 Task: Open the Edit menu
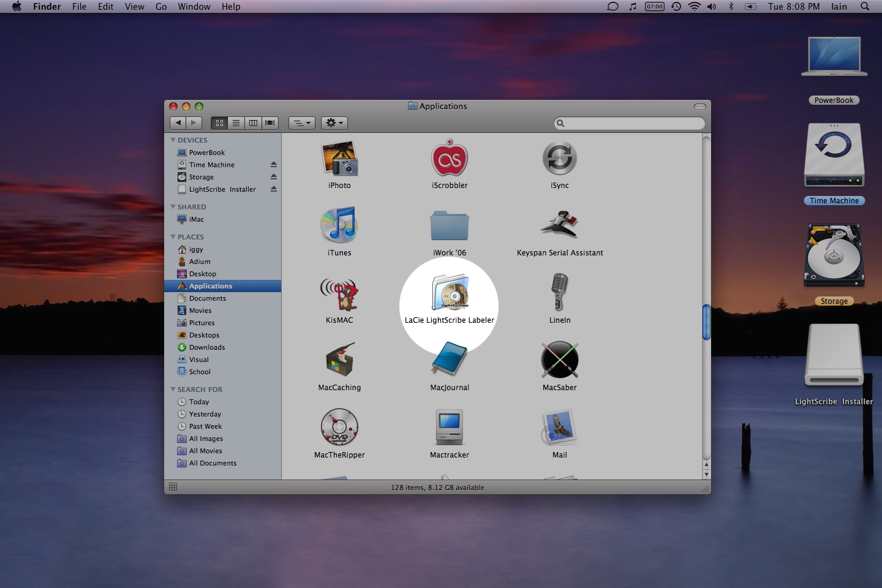106,7
